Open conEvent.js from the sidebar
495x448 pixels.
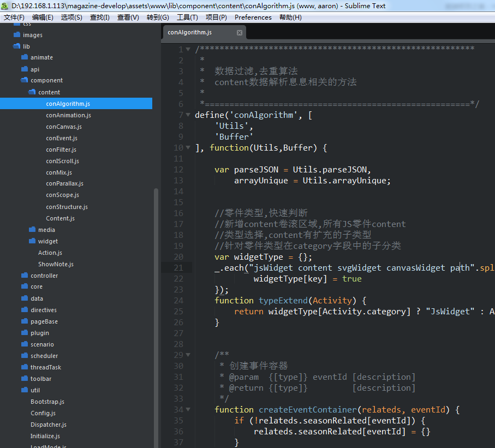pyautogui.click(x=62, y=138)
